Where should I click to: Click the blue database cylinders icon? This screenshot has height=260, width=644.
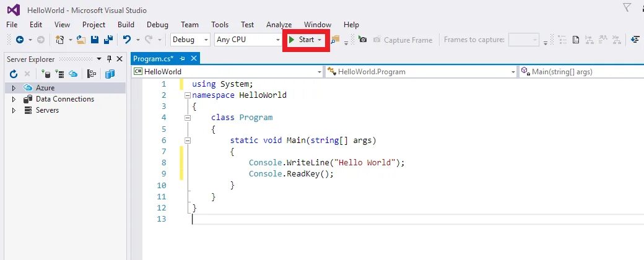click(110, 74)
